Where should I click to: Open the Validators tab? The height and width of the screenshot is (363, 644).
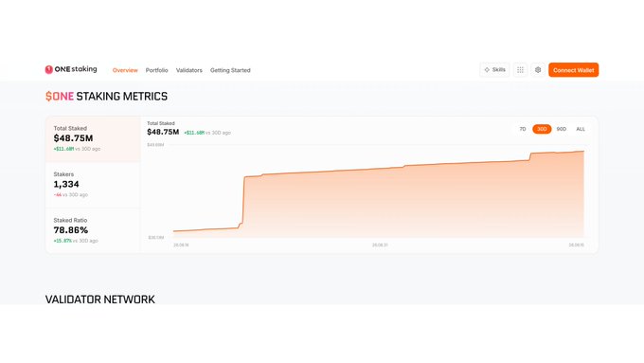[188, 70]
